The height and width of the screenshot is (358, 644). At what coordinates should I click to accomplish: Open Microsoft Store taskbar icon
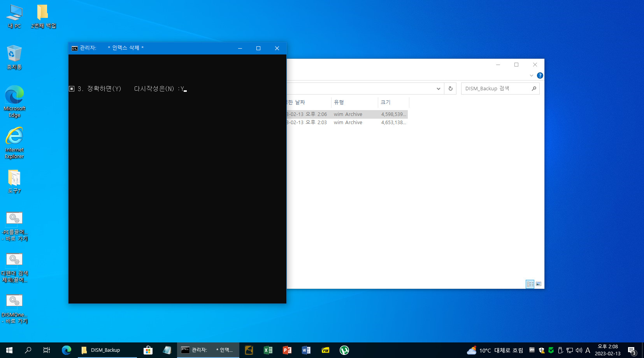(148, 350)
